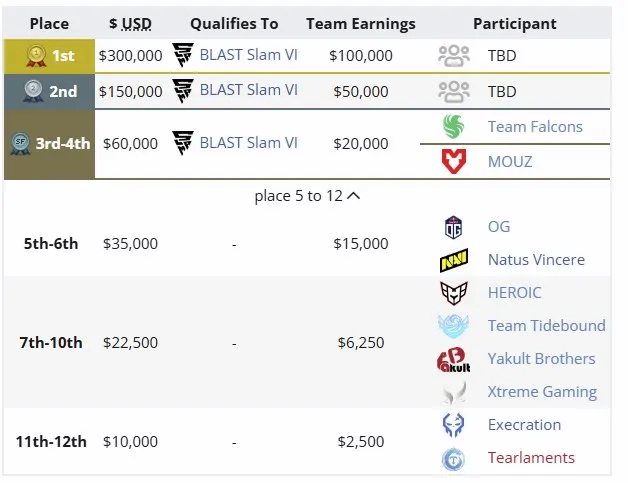The width and height of the screenshot is (628, 483).
Task: Click the Team Tidebound blue logo
Action: tap(453, 326)
